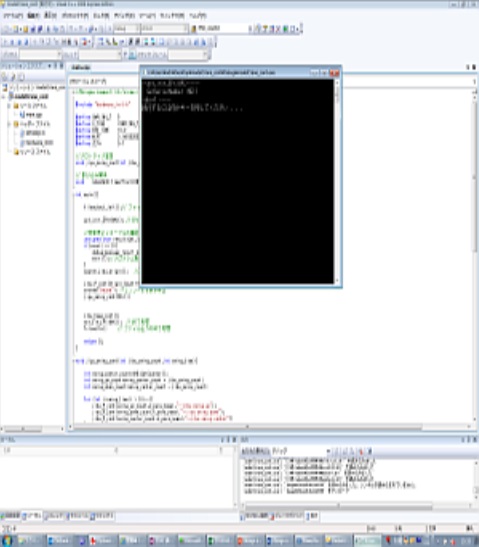
Task: Open the Solution Explorer panel options arrow
Action: click(50, 66)
